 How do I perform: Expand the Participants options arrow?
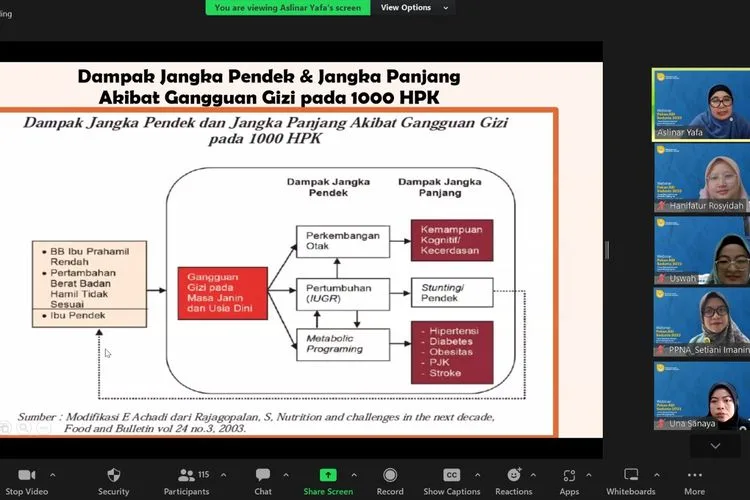pyautogui.click(x=223, y=475)
